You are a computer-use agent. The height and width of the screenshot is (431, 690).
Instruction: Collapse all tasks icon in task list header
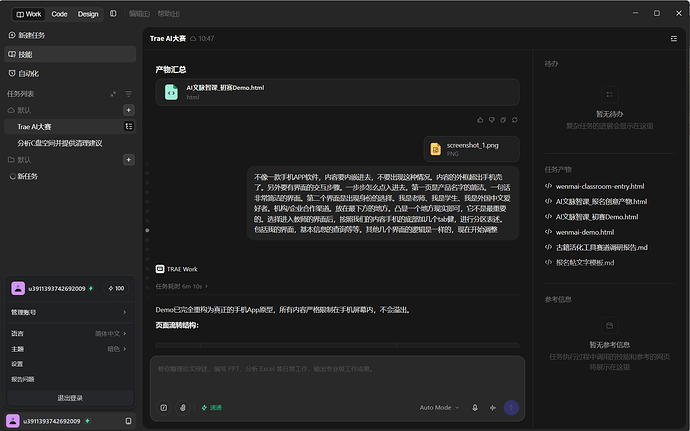pyautogui.click(x=113, y=94)
